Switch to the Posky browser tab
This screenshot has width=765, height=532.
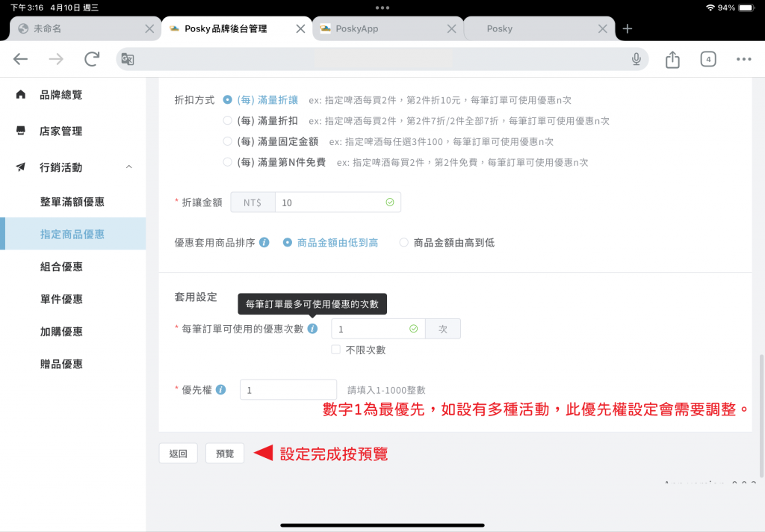click(x=539, y=29)
